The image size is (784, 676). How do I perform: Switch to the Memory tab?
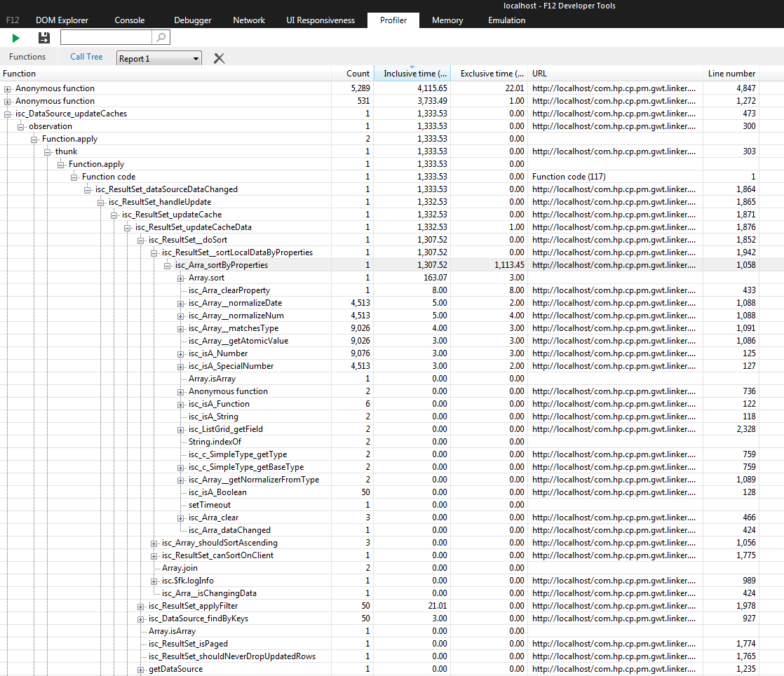click(x=447, y=20)
